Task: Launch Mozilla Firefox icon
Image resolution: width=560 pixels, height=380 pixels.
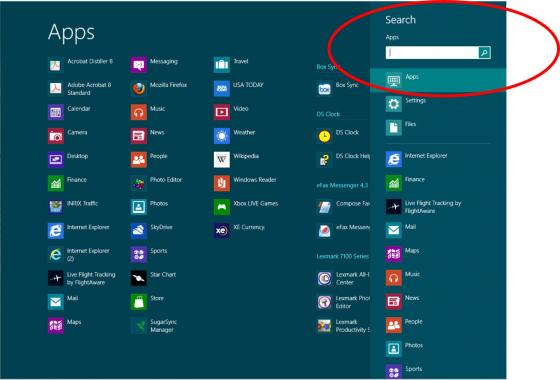Action: click(x=139, y=89)
